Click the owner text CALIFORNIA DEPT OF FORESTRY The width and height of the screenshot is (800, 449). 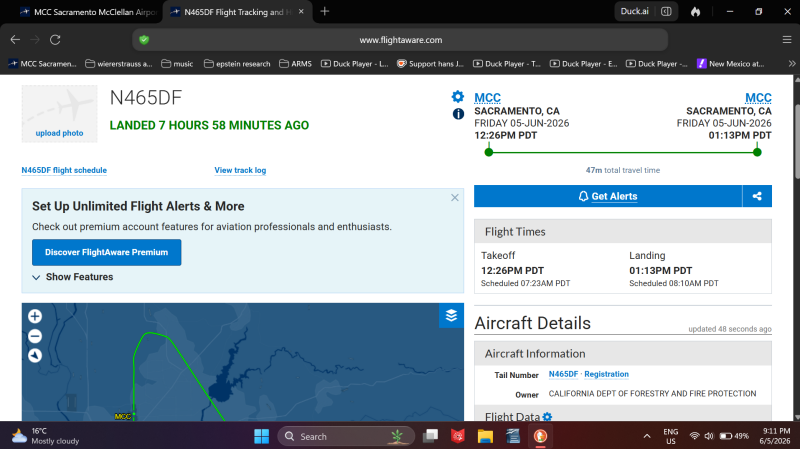click(x=652, y=393)
